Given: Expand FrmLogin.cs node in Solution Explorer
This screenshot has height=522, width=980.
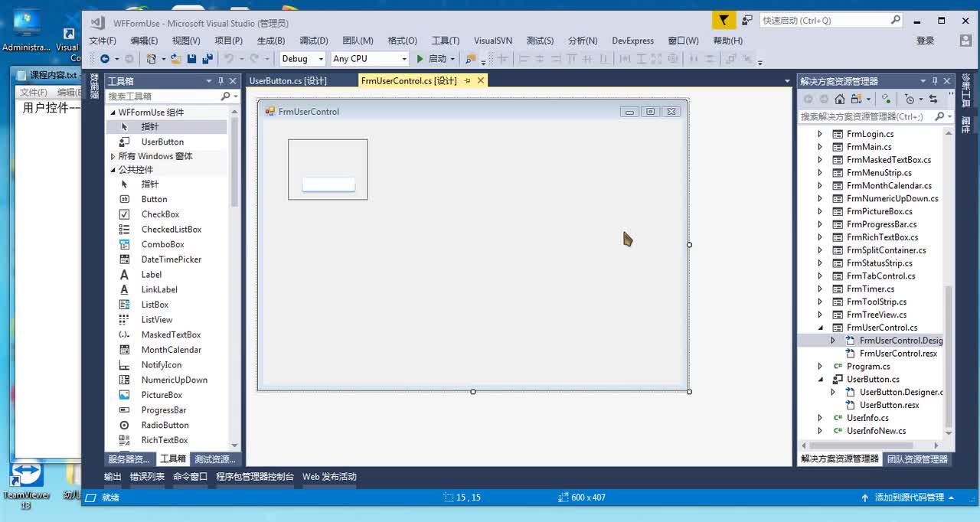Looking at the screenshot, I should click(x=820, y=134).
